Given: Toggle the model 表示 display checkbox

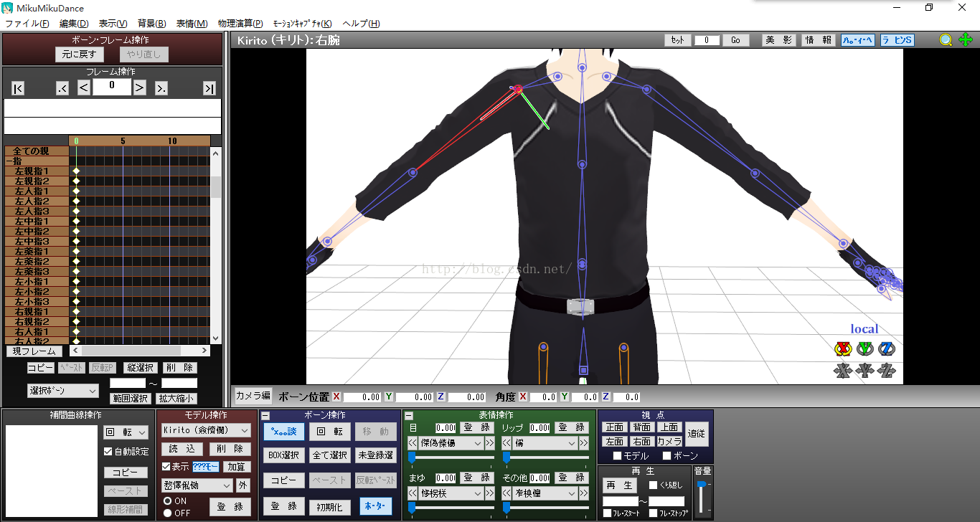Looking at the screenshot, I should (x=166, y=467).
